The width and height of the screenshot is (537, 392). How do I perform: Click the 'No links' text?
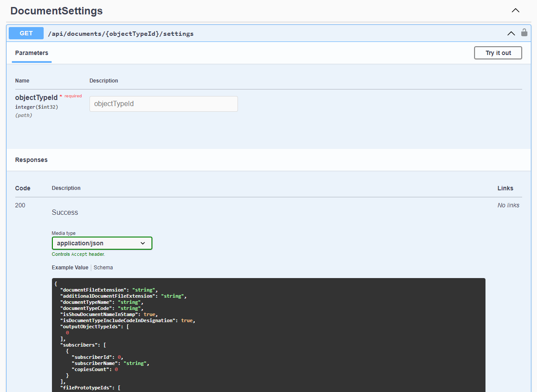pyautogui.click(x=508, y=205)
